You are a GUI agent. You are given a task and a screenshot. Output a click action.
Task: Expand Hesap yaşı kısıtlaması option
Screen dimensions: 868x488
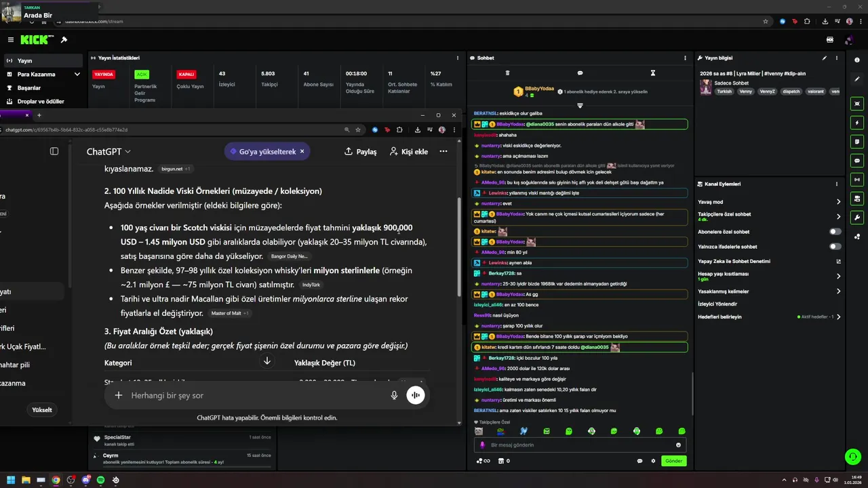pos(838,277)
